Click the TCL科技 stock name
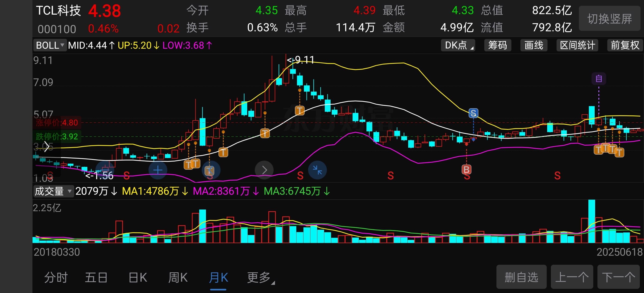 tap(59, 11)
